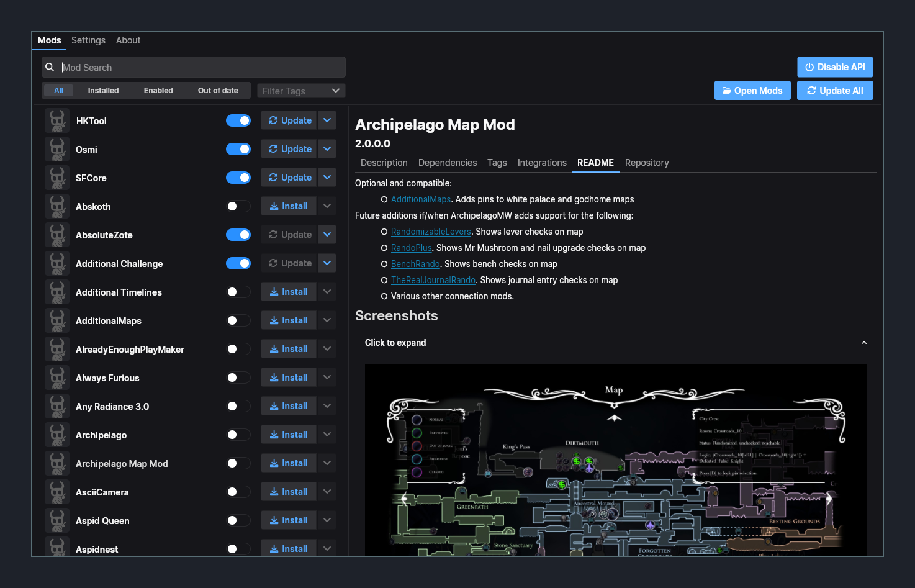The width and height of the screenshot is (915, 588).
Task: Click the Additional Challenge mod icon
Action: click(x=57, y=263)
